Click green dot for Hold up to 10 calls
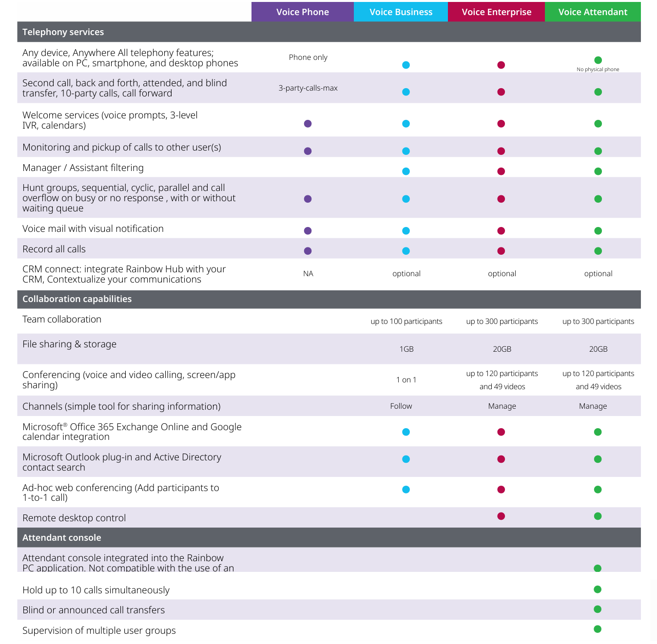657x644 pixels. [x=598, y=589]
